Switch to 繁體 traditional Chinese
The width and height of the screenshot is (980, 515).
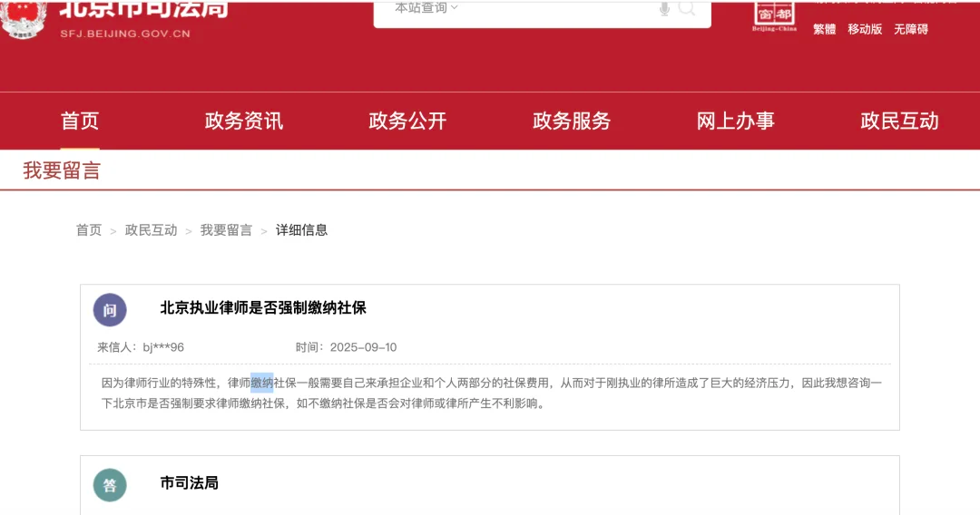pyautogui.click(x=824, y=29)
